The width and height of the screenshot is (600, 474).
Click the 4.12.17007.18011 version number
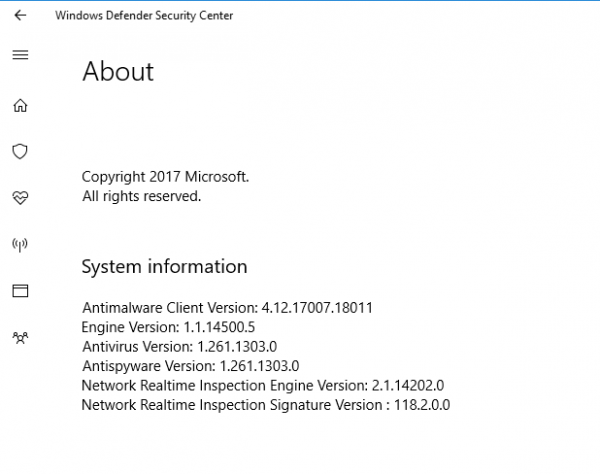(317, 308)
